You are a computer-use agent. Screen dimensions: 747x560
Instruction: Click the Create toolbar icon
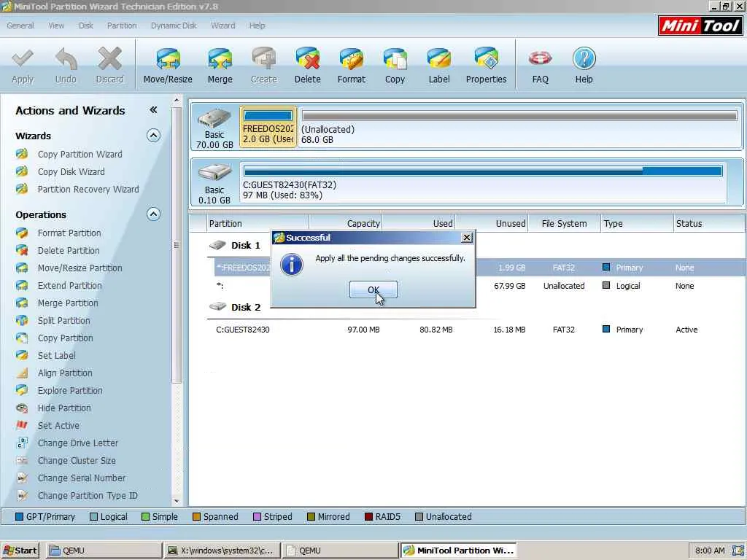pos(264,66)
